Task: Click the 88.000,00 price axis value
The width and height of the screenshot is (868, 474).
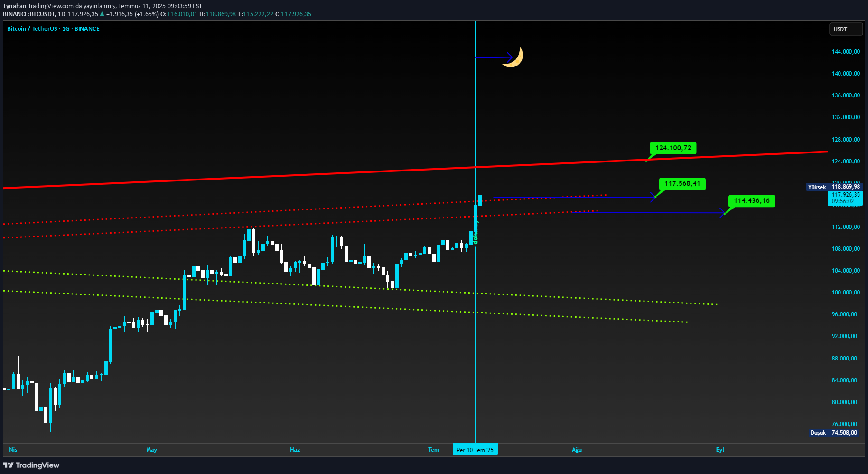Action: click(x=844, y=359)
